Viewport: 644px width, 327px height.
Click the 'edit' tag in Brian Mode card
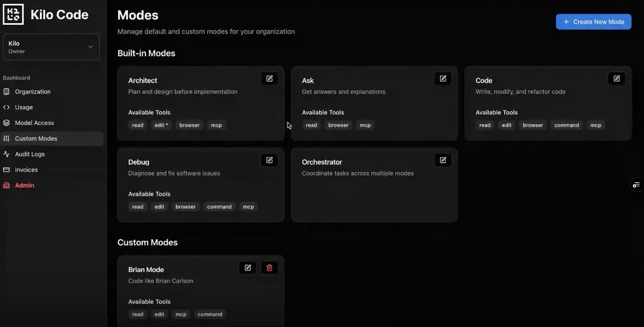click(159, 315)
